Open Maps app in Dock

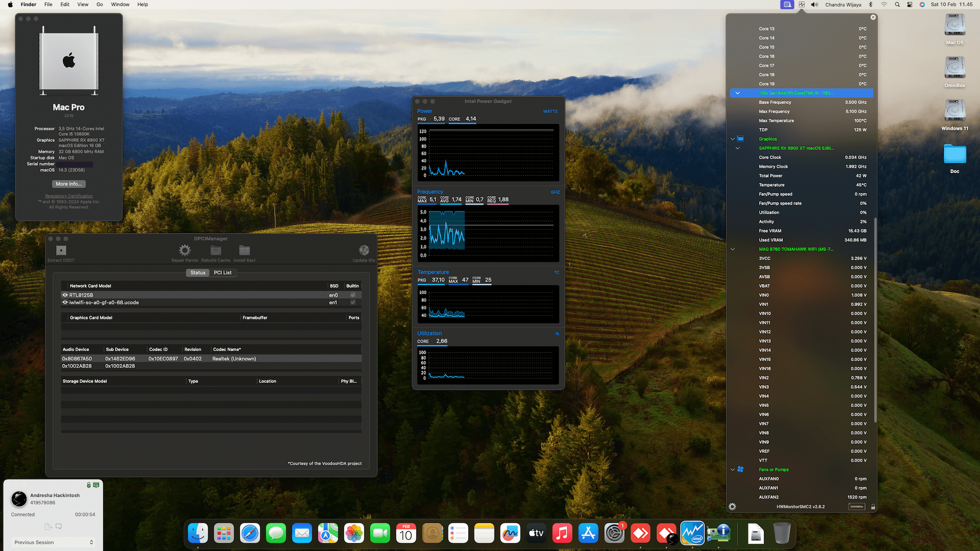(328, 534)
